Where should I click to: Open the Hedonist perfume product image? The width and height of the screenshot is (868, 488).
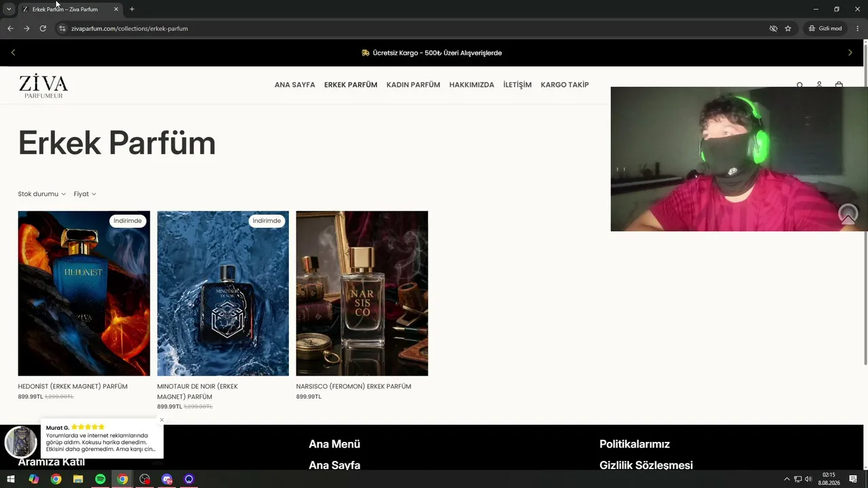84,293
